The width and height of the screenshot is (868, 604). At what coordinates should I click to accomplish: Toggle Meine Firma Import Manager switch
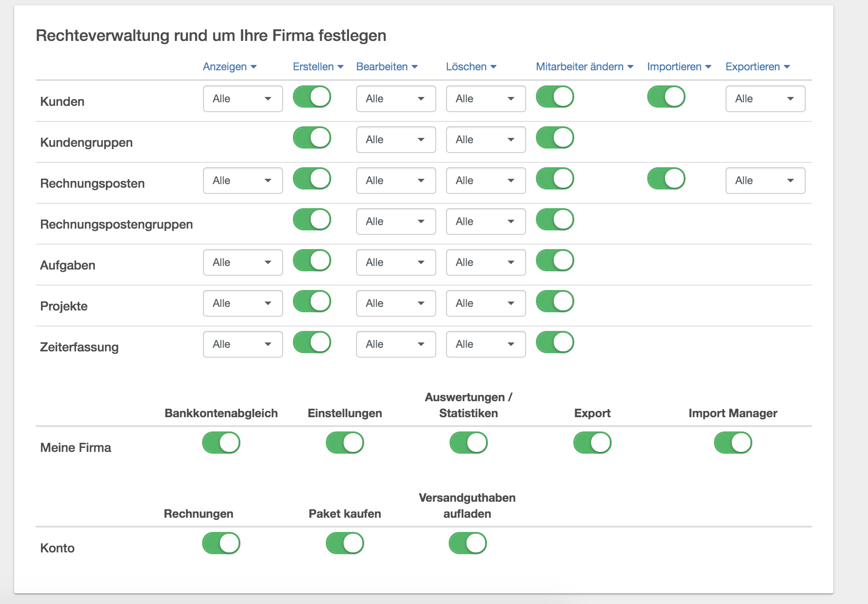tap(733, 443)
